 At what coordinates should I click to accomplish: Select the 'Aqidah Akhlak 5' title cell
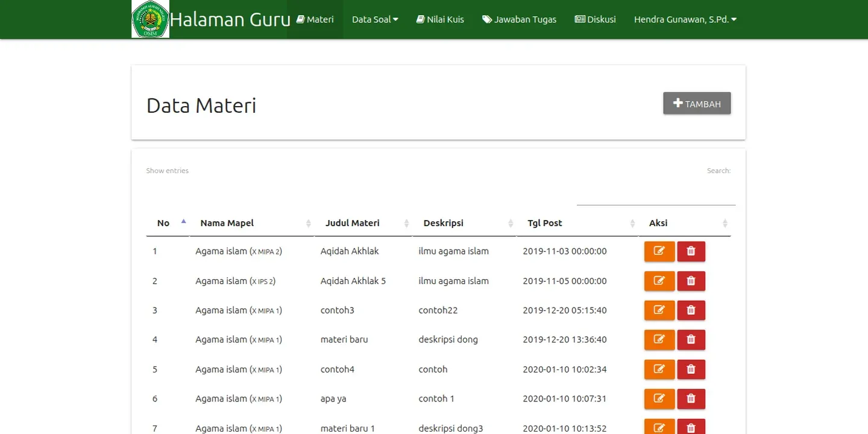(353, 281)
